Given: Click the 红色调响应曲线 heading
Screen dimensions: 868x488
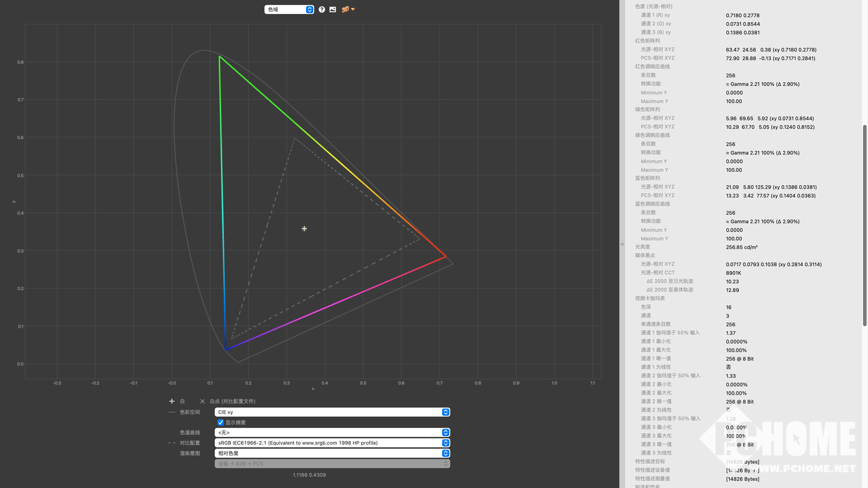Looking at the screenshot, I should 652,66.
